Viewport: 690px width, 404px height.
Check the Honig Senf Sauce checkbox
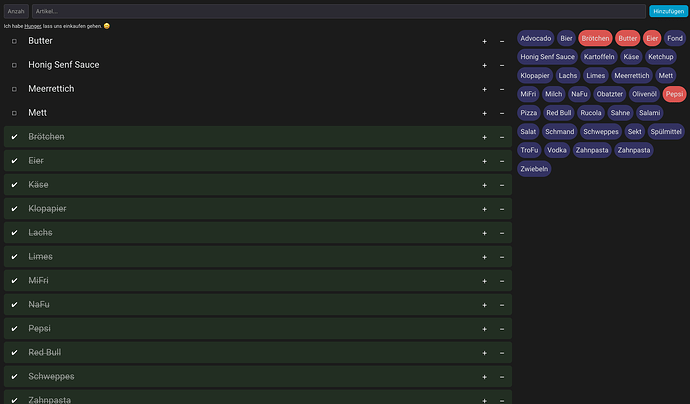click(x=14, y=65)
